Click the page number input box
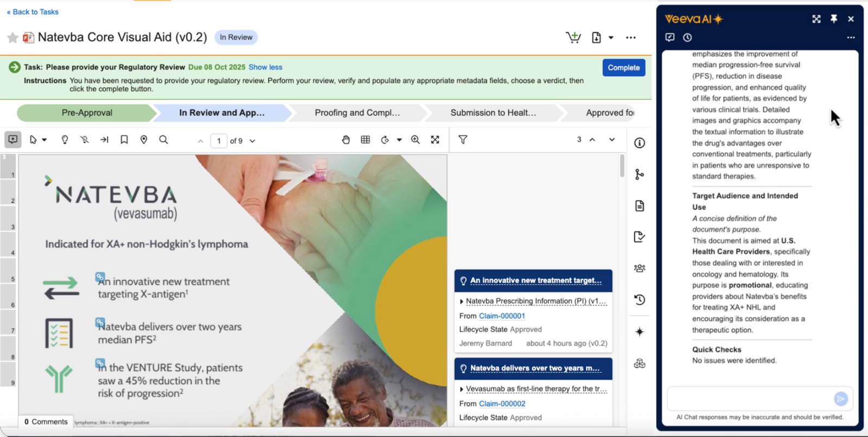 click(219, 141)
